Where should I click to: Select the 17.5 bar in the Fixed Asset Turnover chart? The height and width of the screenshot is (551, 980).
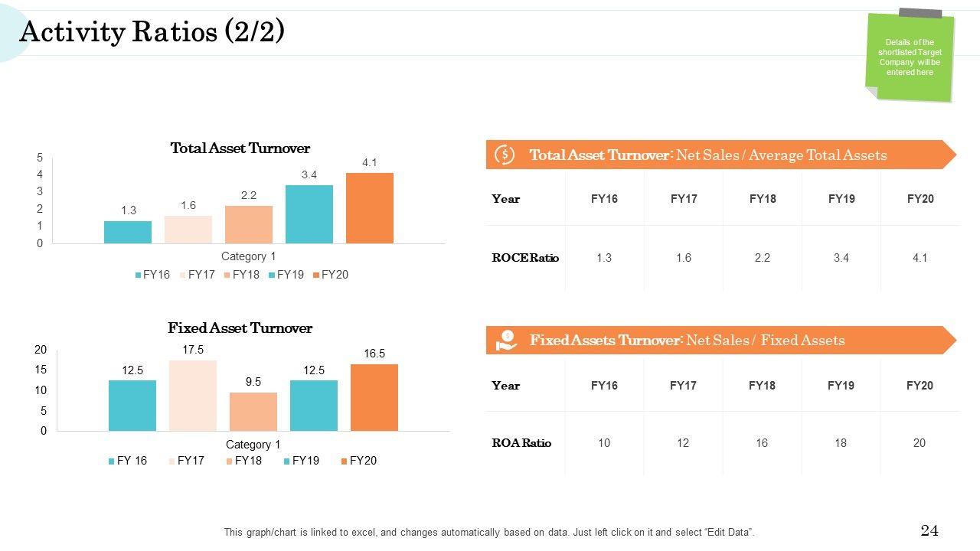(193, 396)
